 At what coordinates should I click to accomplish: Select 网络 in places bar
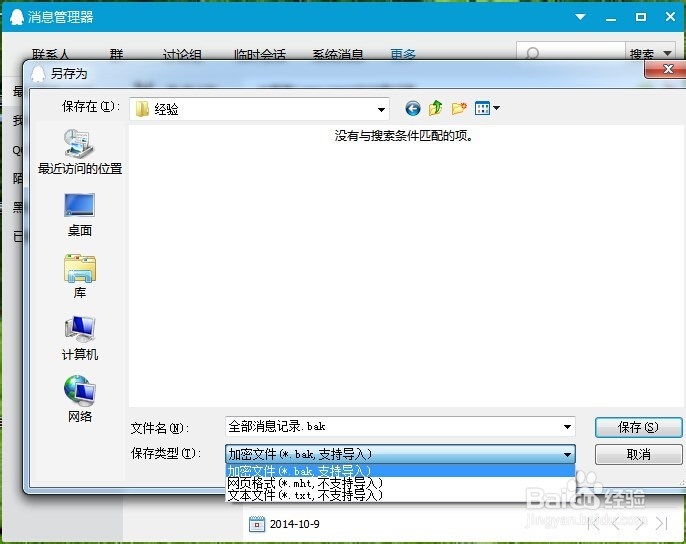click(x=80, y=399)
